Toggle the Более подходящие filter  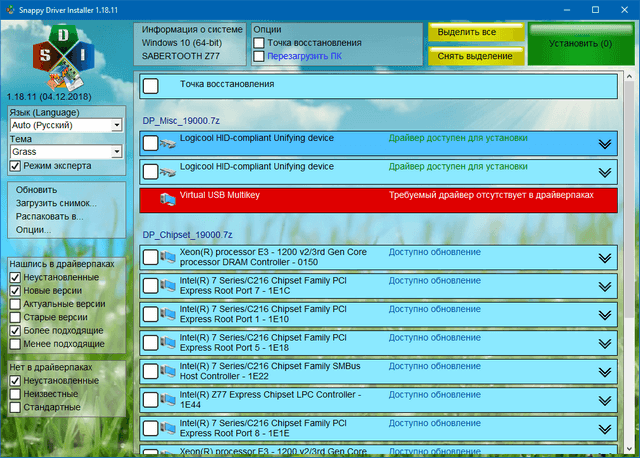tap(15, 331)
